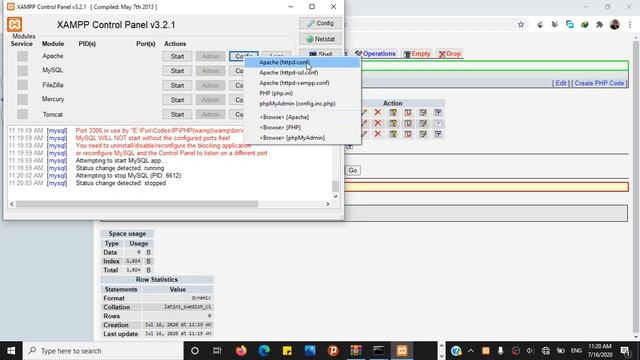Start the Apache module
Screen dimensions: 640x360
coord(177,56)
